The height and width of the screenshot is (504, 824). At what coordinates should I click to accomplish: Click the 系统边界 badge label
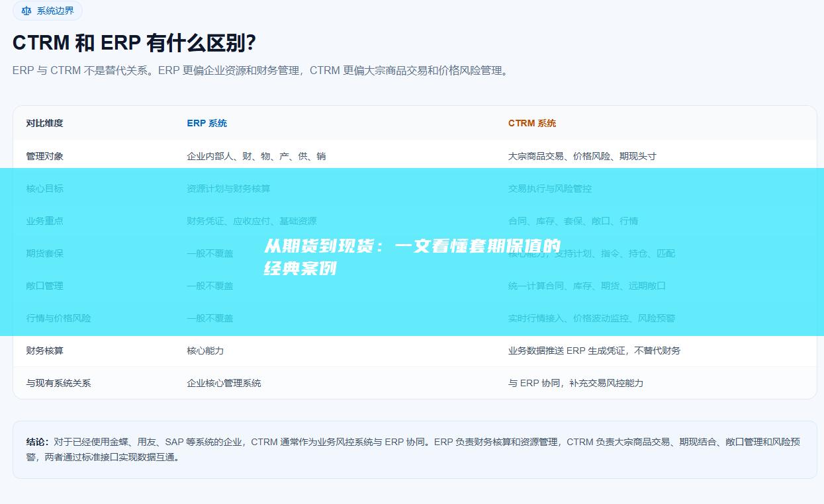tap(56, 11)
